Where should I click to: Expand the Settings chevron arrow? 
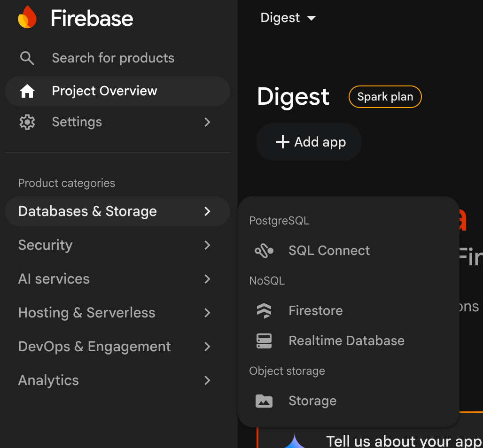tap(207, 122)
